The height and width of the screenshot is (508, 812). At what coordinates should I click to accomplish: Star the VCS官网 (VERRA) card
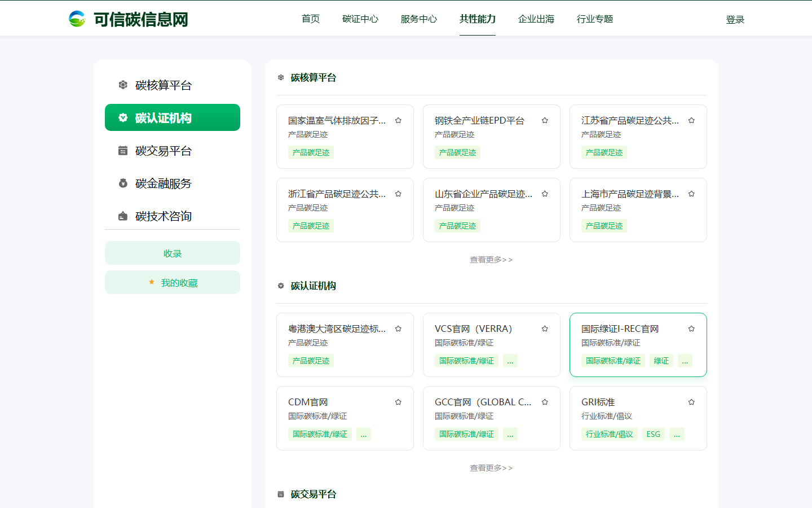545,329
